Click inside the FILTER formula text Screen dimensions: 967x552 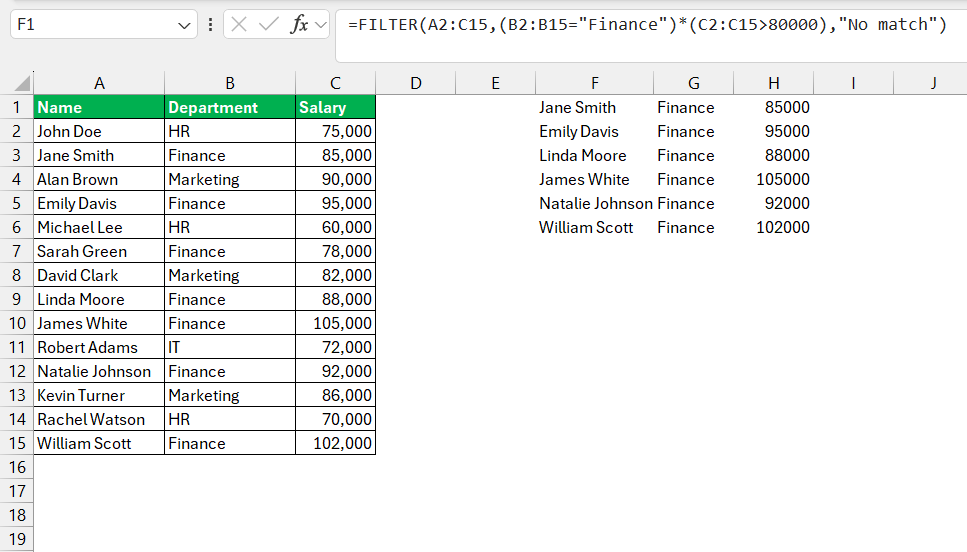coord(647,25)
